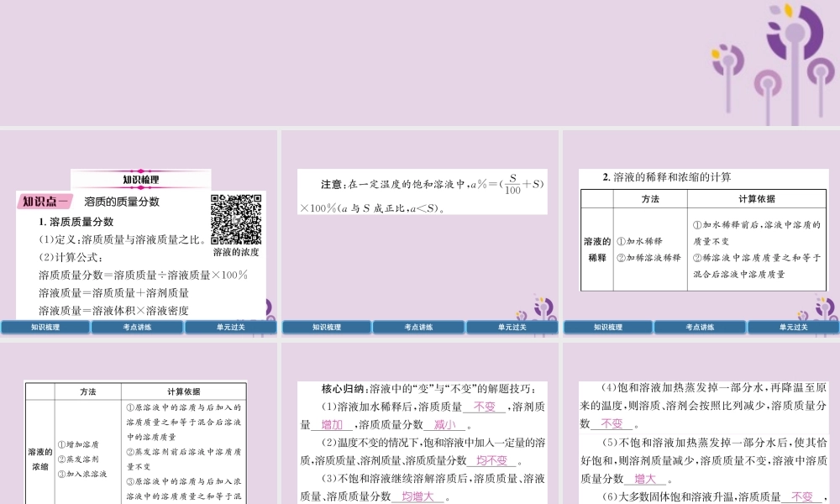Click the pink answer 增大 in item (5)
This screenshot has height=504, width=840.
pos(644,478)
